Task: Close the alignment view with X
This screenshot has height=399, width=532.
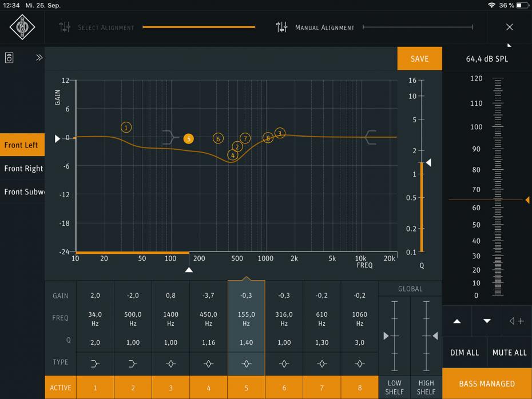Action: click(x=510, y=27)
